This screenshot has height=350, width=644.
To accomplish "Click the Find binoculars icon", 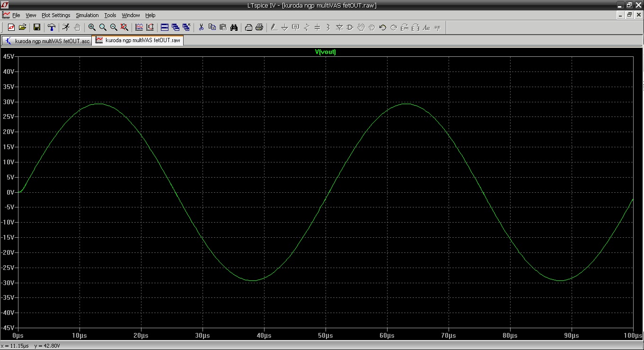I will (x=234, y=27).
